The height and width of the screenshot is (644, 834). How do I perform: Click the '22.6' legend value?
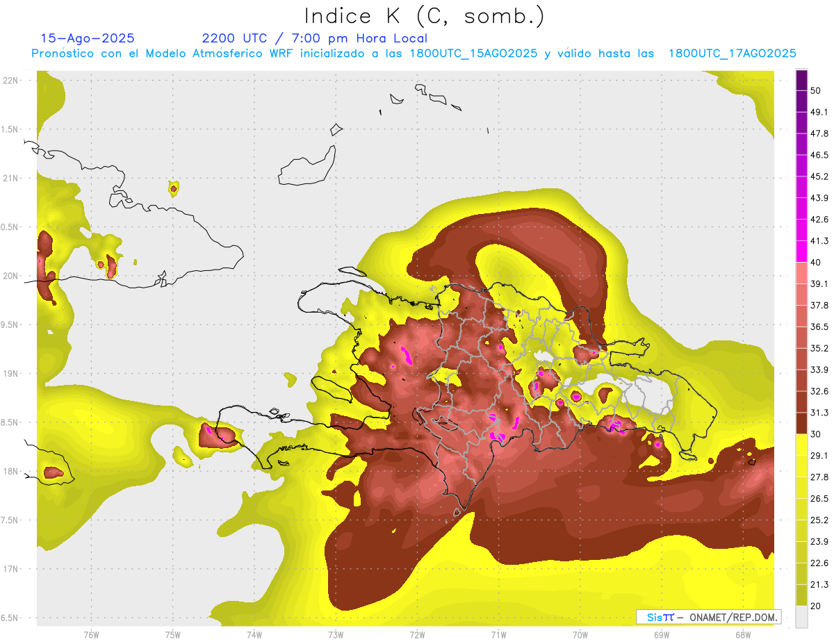pyautogui.click(x=819, y=563)
